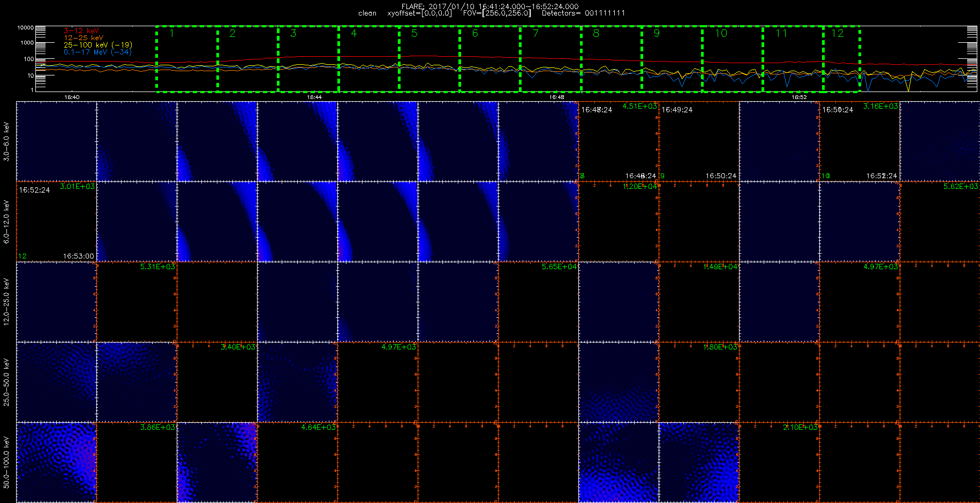Click the 10000 y-axis label
Viewport: 980px width, 503px height.
tap(25, 27)
